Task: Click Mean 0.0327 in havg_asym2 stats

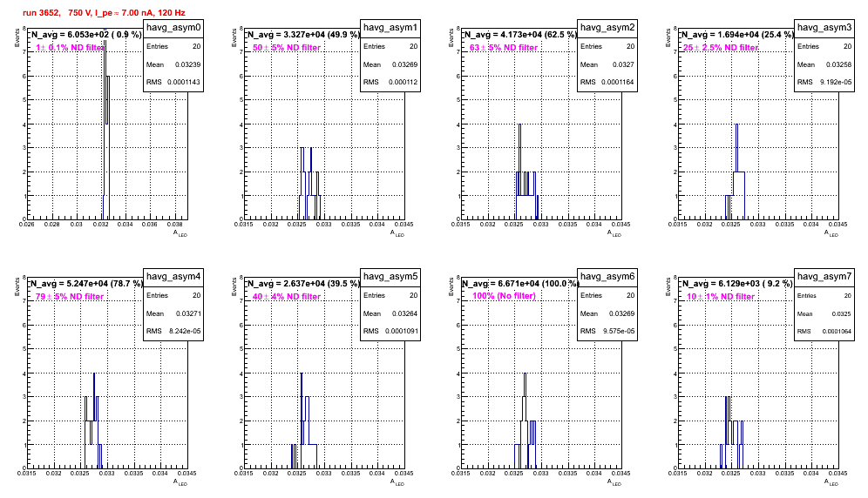Action: coord(607,64)
